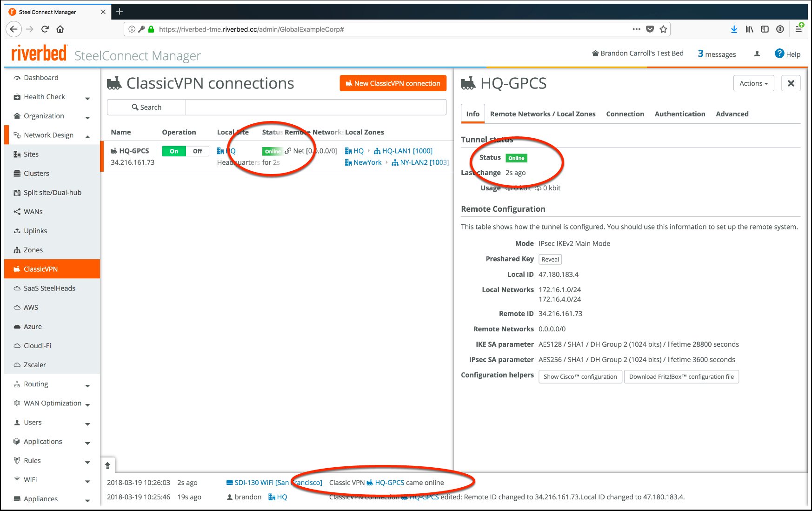Viewport: 812px width, 511px height.
Task: Show site info icon in address bar
Action: (132, 29)
